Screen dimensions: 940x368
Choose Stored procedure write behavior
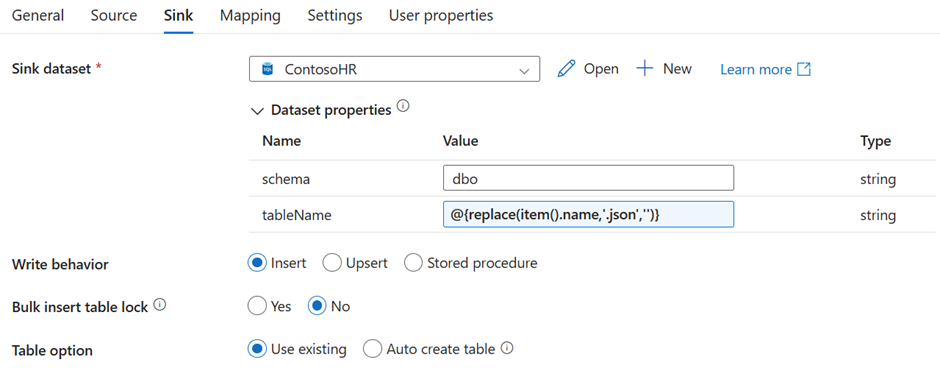(413, 263)
